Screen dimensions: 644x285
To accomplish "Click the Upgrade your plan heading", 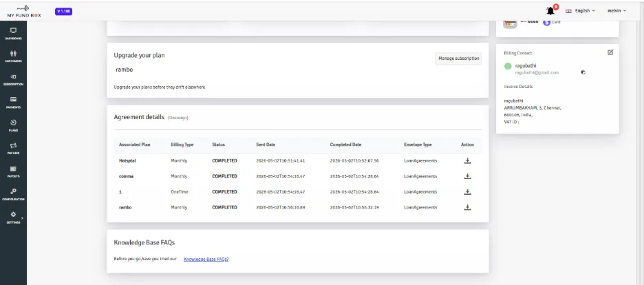I will point(139,55).
